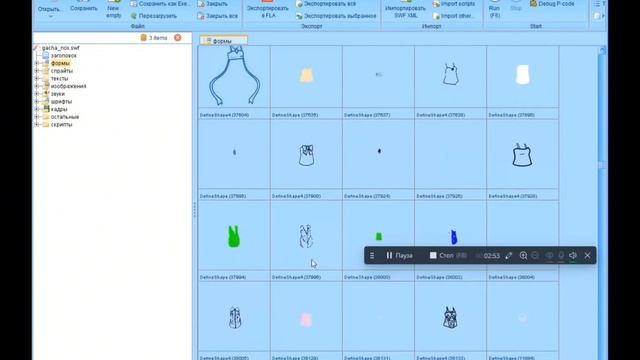Image resolution: width=640 pixels, height=360 pixels.
Task: Select the остальные folder
Action: pyautogui.click(x=65, y=117)
